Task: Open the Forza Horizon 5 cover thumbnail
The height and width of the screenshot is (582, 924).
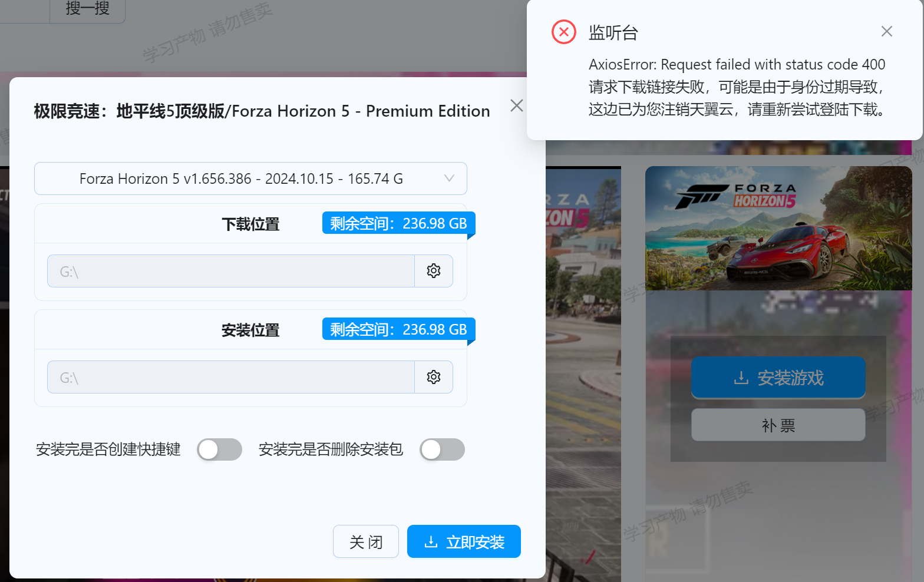Action: [778, 229]
